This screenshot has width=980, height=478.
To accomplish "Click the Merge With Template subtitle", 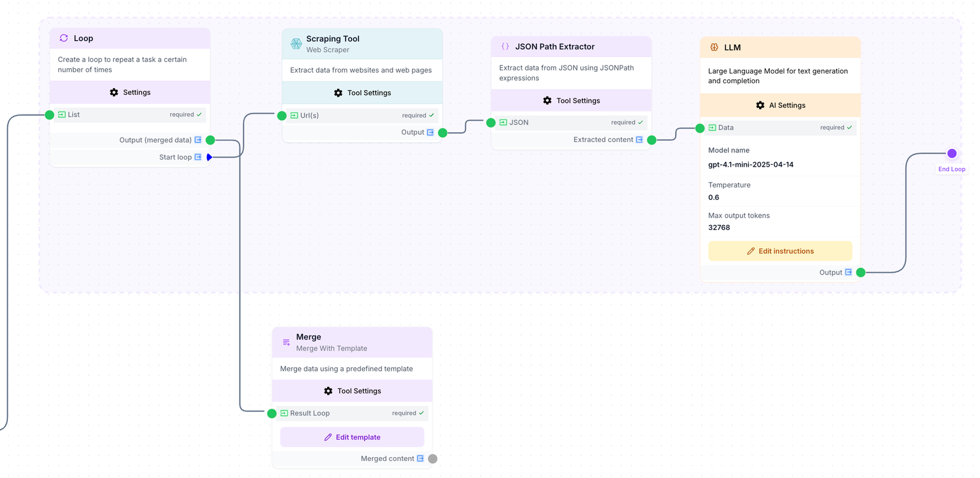I will pos(332,348).
